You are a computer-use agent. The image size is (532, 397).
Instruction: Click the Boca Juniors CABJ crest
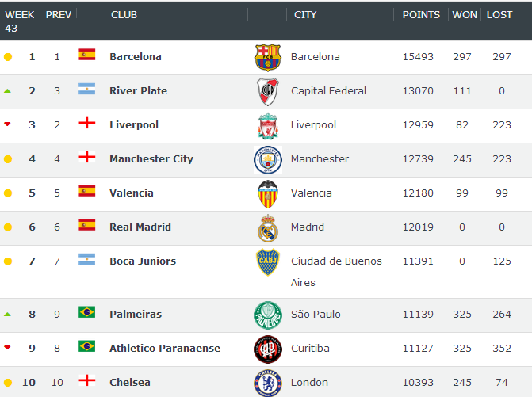268,262
